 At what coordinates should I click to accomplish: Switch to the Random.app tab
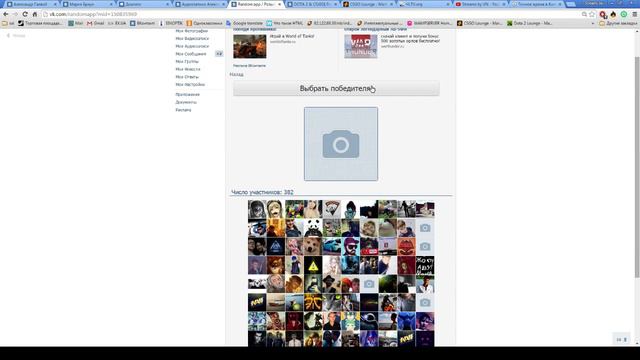(x=255, y=4)
